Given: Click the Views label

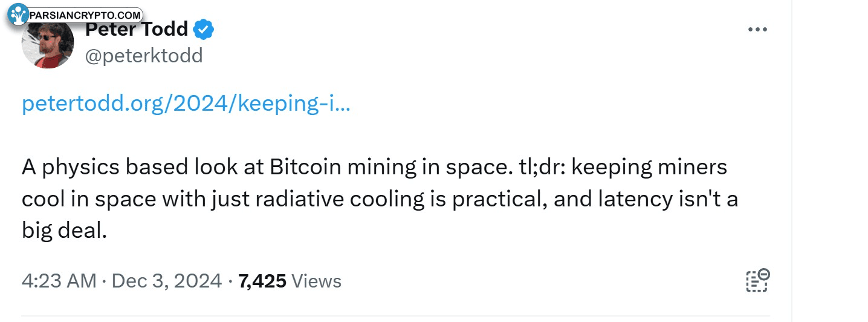Looking at the screenshot, I should point(317,281).
